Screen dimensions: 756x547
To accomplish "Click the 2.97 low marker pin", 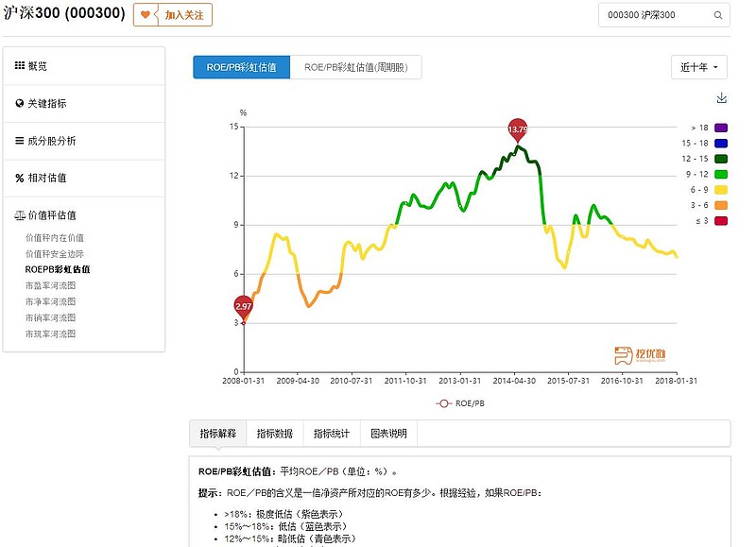I will [243, 306].
